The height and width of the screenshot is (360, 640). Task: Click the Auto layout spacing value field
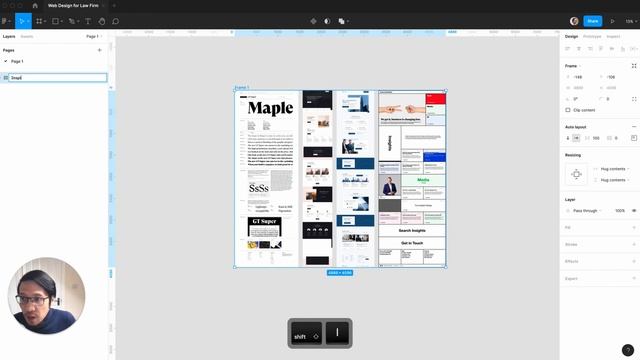click(596, 138)
